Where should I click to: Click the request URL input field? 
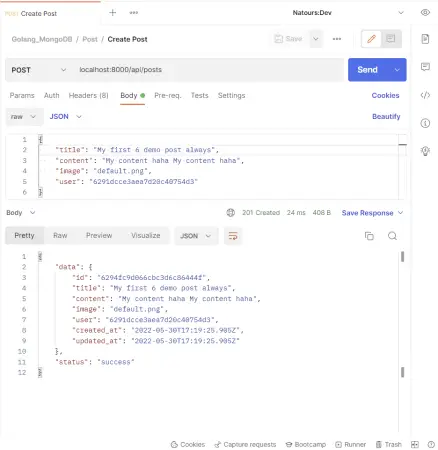click(209, 70)
